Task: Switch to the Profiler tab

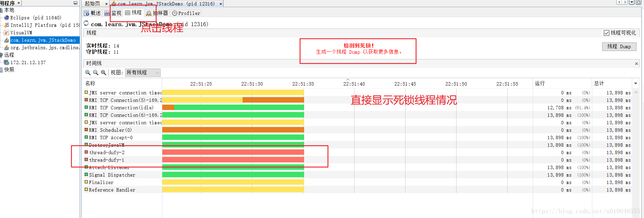Action: coord(186,13)
